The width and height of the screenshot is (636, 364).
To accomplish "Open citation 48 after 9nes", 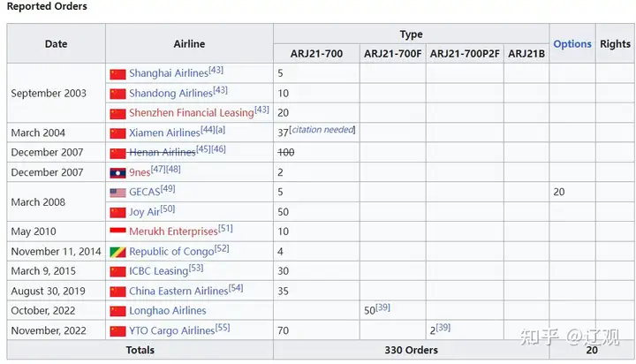I will [x=173, y=169].
